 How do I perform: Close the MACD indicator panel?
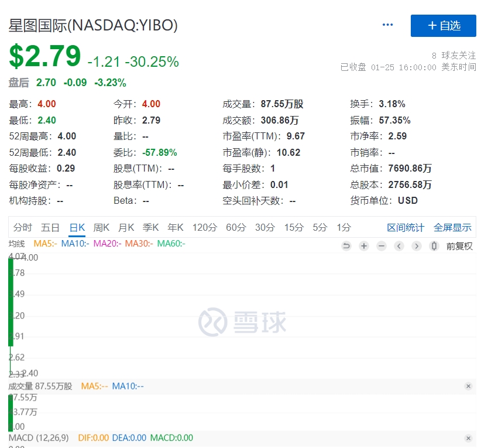[x=468, y=437]
